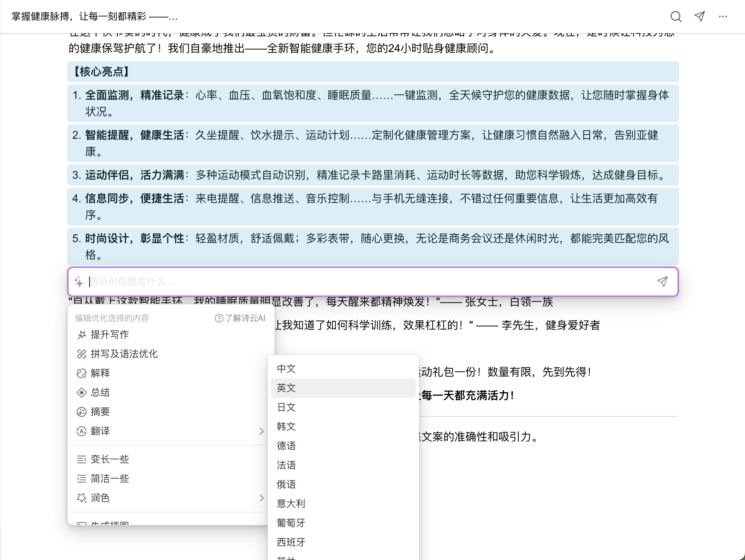Click the 智能提醒，健康生活 list item
Viewport: 745px width, 560px height.
click(x=373, y=143)
